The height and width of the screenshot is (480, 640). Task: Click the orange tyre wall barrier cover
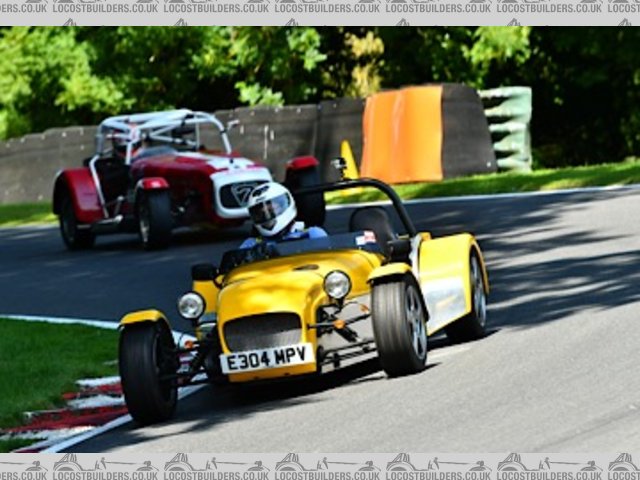[x=402, y=134]
